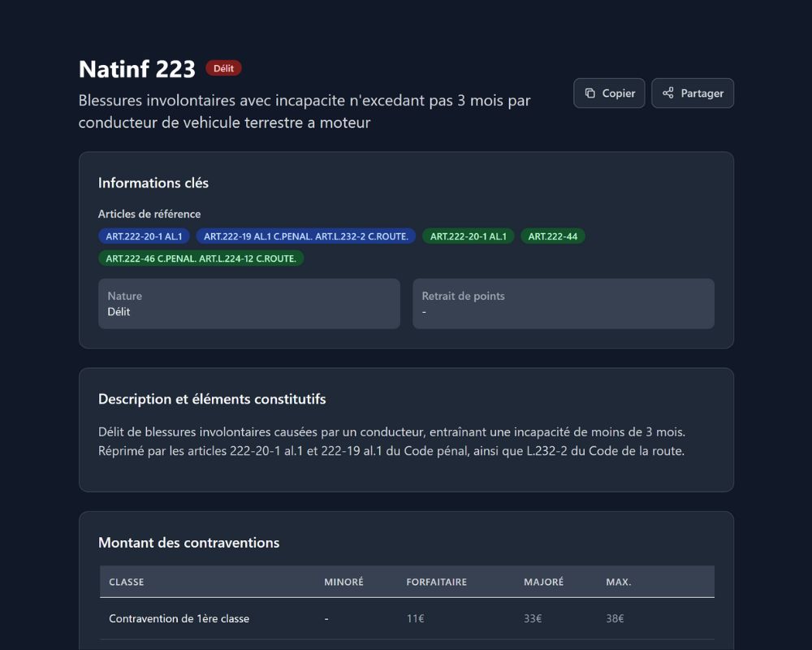Click the Natinf 223 page title
Image resolution: width=812 pixels, height=650 pixels.
tap(136, 69)
